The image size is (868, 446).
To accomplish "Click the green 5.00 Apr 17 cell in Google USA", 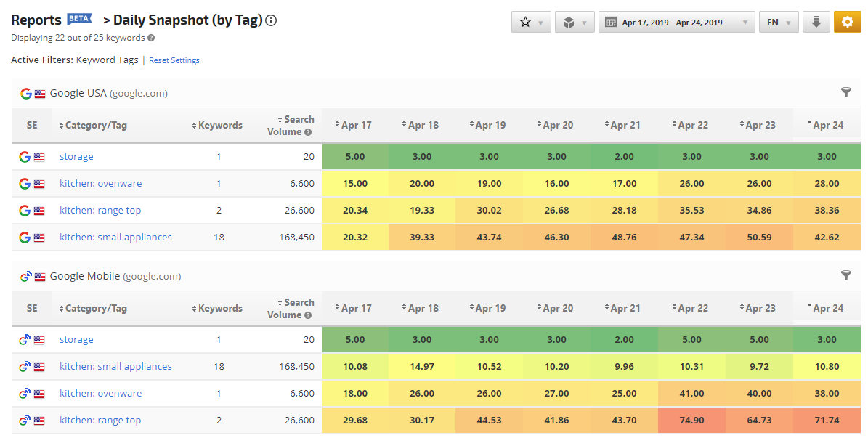I will 354,157.
